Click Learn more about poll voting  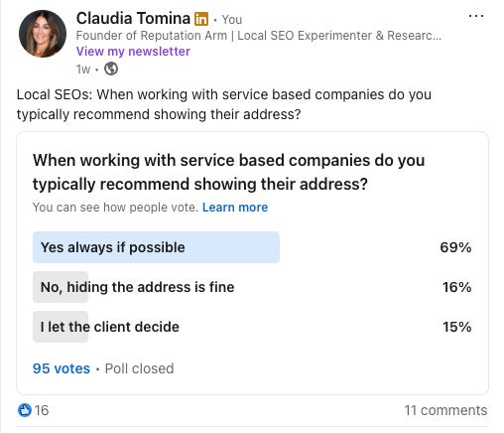point(235,208)
